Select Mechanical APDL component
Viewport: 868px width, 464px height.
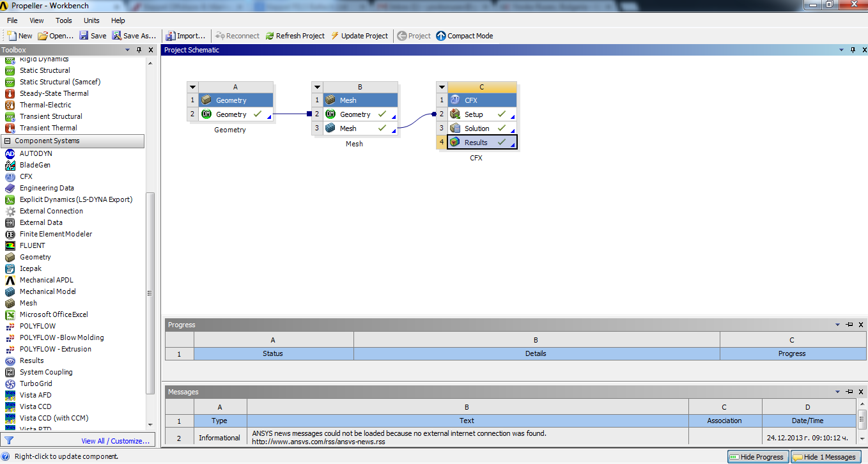coord(46,280)
